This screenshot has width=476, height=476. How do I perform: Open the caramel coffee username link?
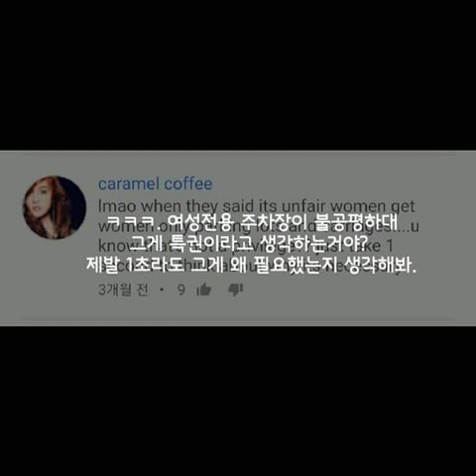pos(155,183)
